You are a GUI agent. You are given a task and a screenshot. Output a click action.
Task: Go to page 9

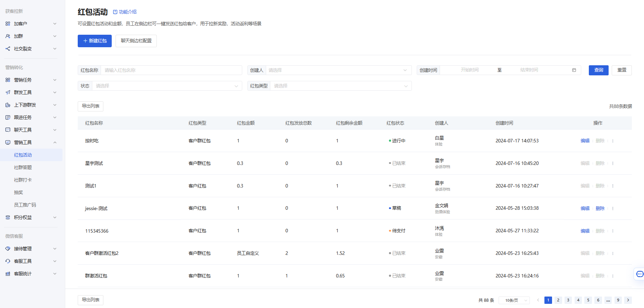pyautogui.click(x=618, y=300)
